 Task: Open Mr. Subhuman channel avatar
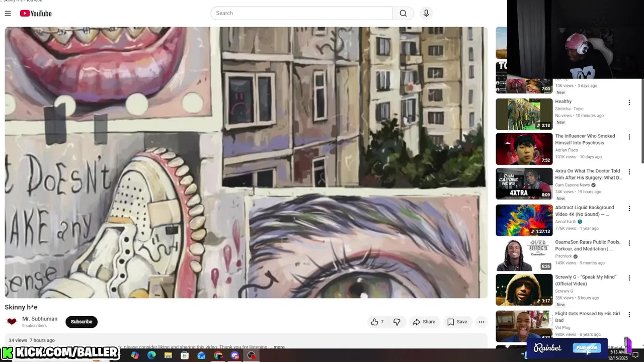click(12, 322)
